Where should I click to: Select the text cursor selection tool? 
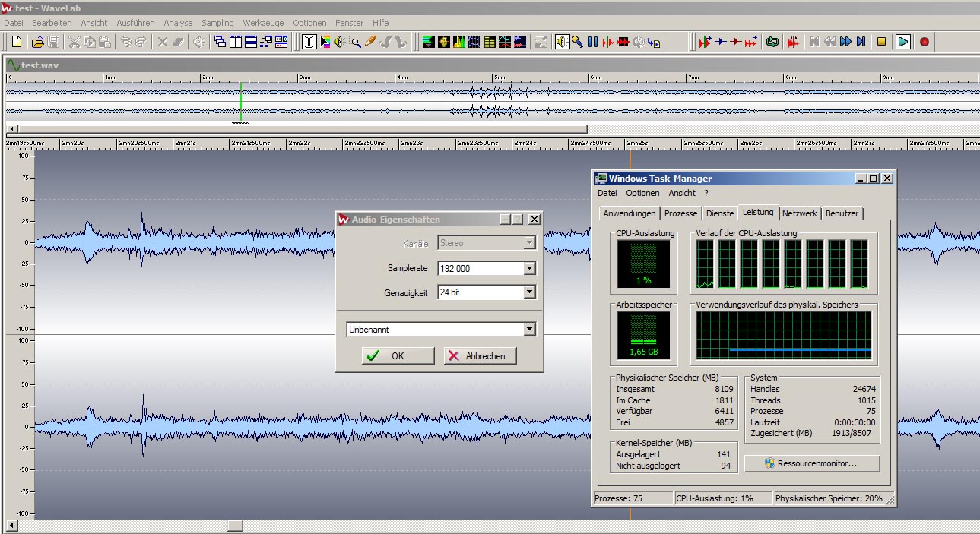pyautogui.click(x=309, y=42)
